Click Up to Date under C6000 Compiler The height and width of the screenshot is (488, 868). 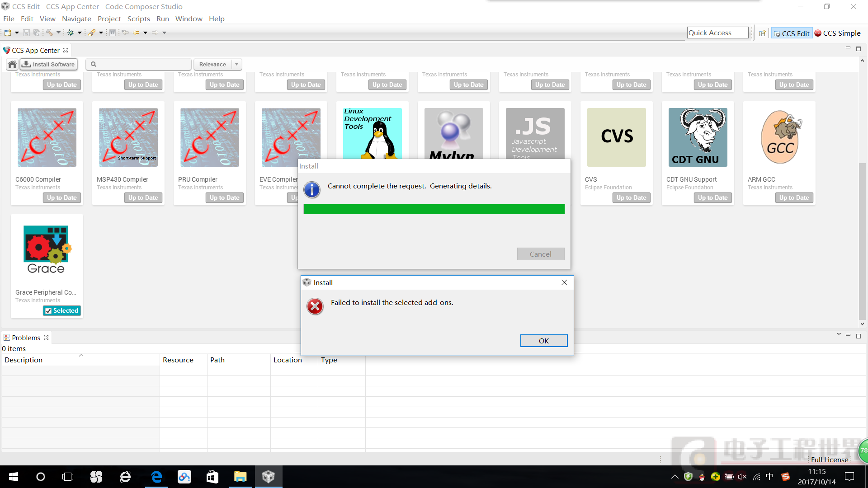[62, 197]
